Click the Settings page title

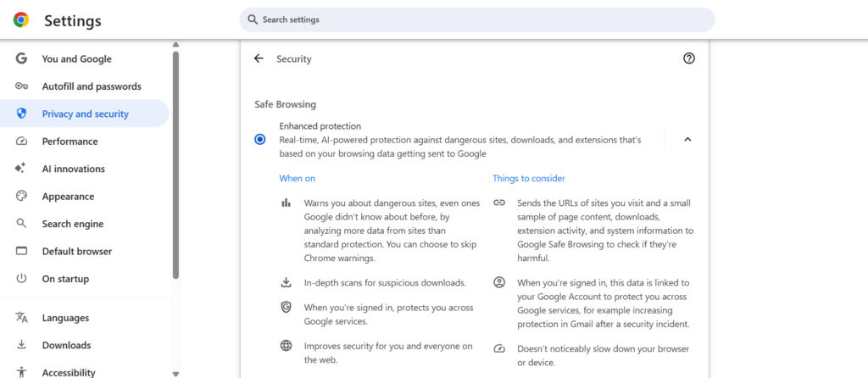[73, 20]
